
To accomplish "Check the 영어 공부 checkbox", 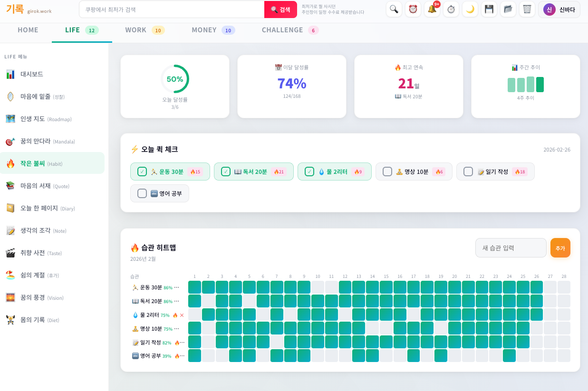I will point(142,193).
